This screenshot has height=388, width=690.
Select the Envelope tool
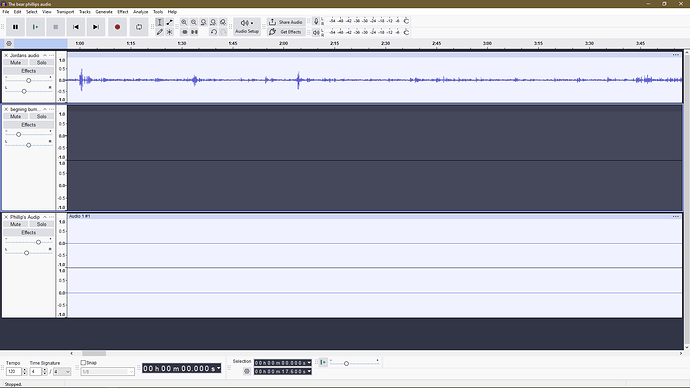(x=169, y=22)
